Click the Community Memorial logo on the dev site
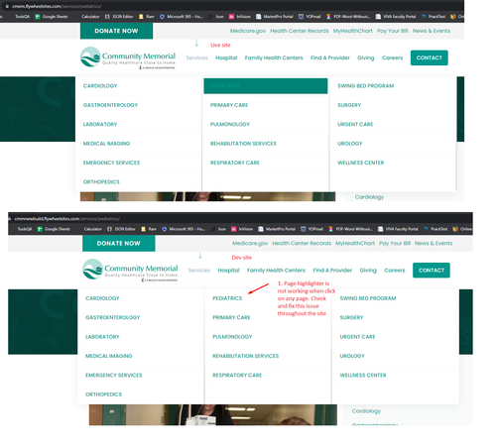Viewport: 496px width, 448px height. [x=130, y=271]
